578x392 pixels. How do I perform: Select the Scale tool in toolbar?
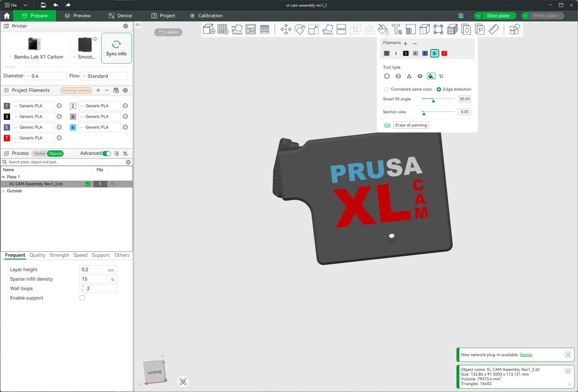(313, 29)
